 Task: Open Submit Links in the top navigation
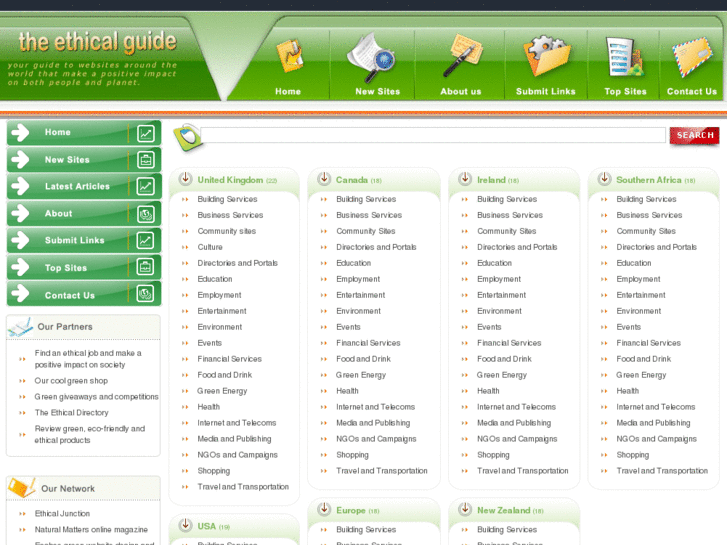coord(546,91)
